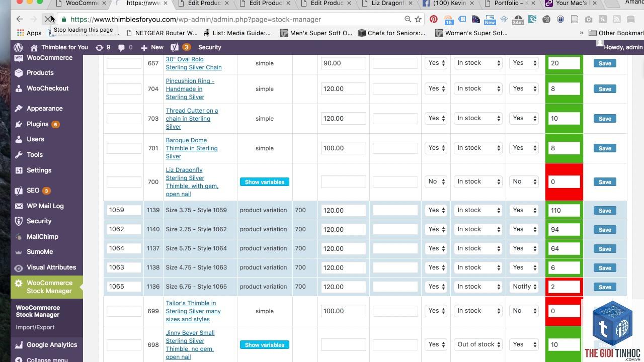Open the Baroque Dome Thimble link
The width and height of the screenshot is (644, 362).
(192, 148)
